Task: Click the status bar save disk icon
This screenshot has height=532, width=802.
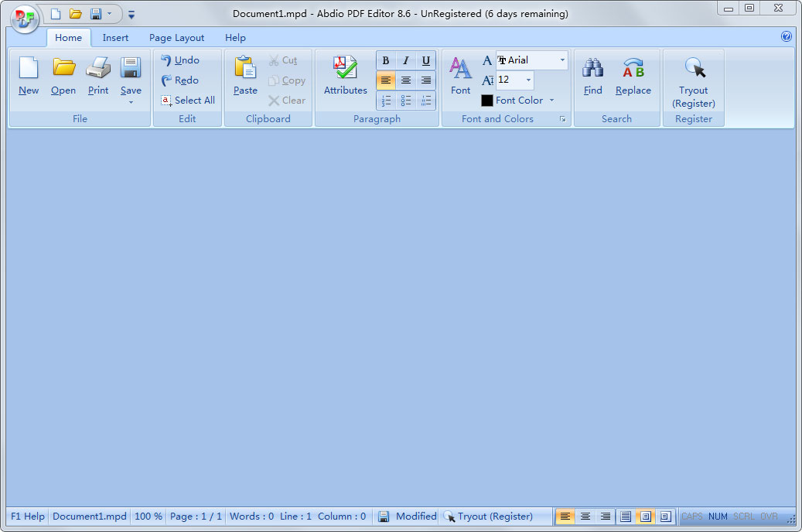Action: [x=384, y=517]
